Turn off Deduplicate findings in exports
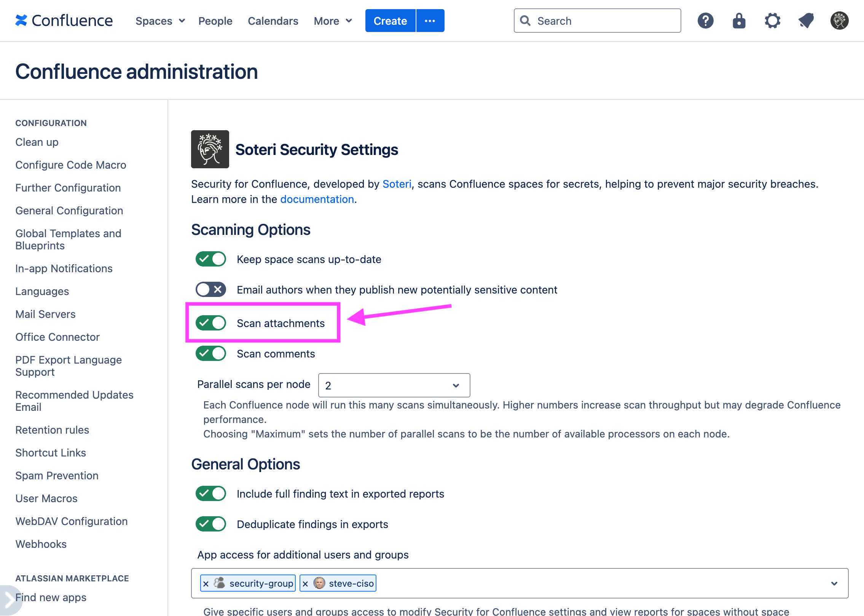The height and width of the screenshot is (616, 864). coord(210,524)
